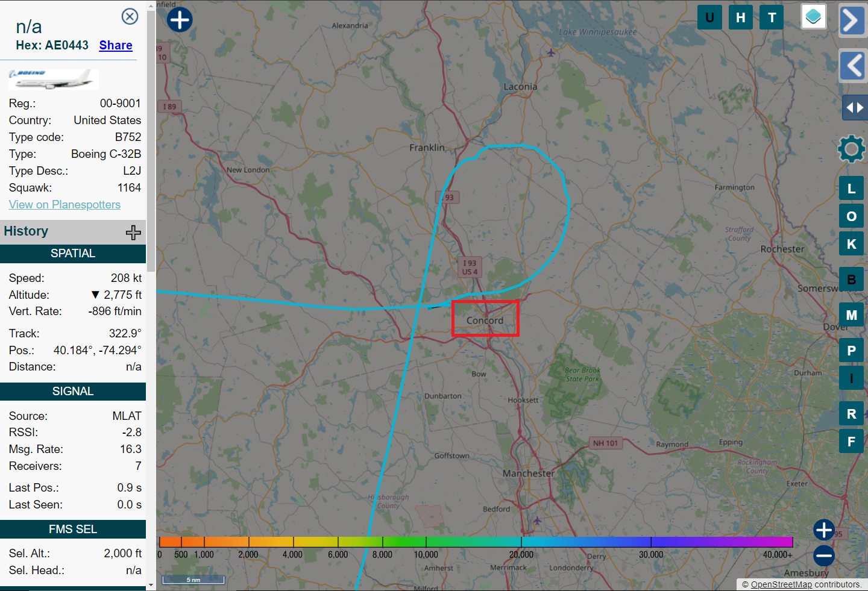Click the speed value 208 kt
This screenshot has width=868, height=591.
127,278
